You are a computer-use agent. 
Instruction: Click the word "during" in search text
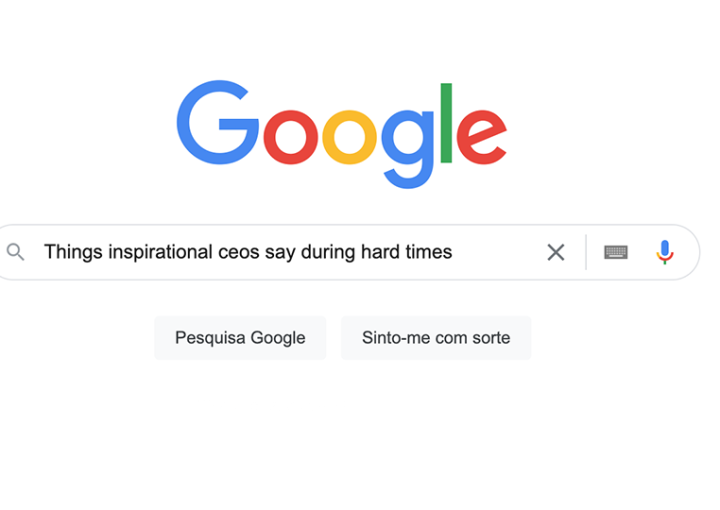(x=327, y=252)
